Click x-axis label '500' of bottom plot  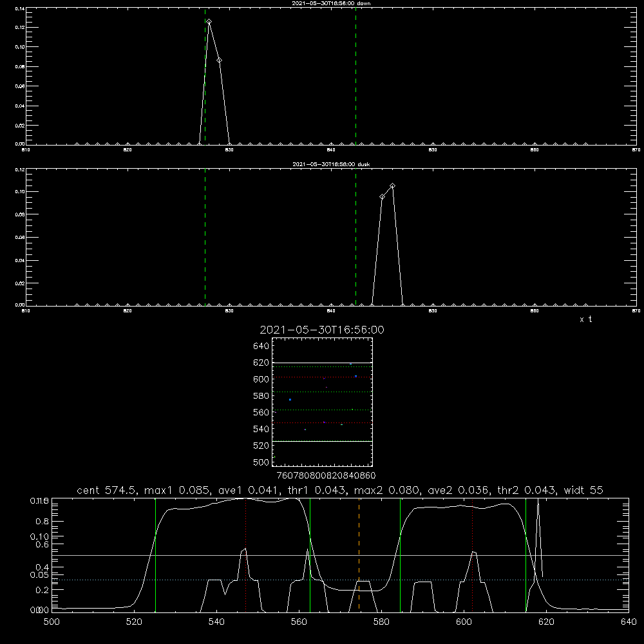click(x=52, y=622)
